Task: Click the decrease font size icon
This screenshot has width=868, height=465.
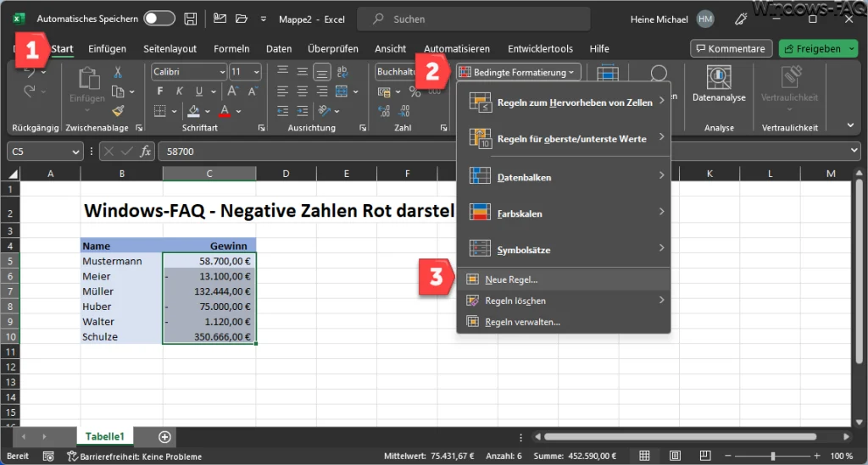Action: click(x=253, y=91)
